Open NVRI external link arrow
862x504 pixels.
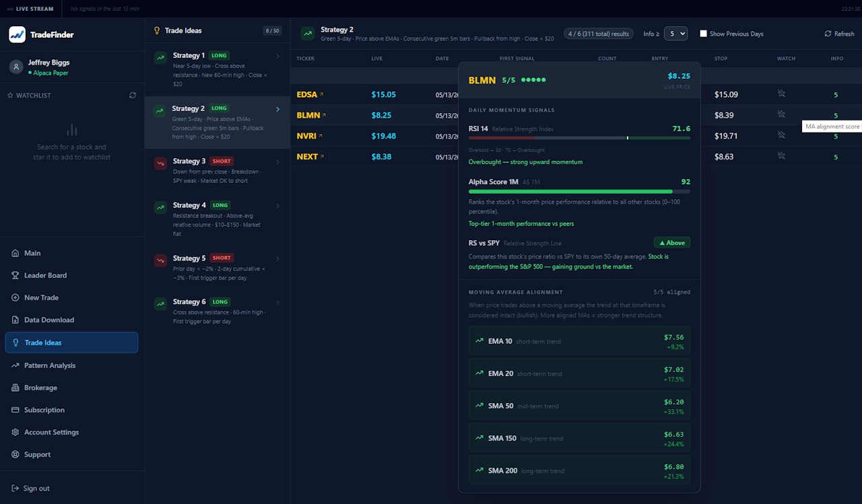[321, 136]
